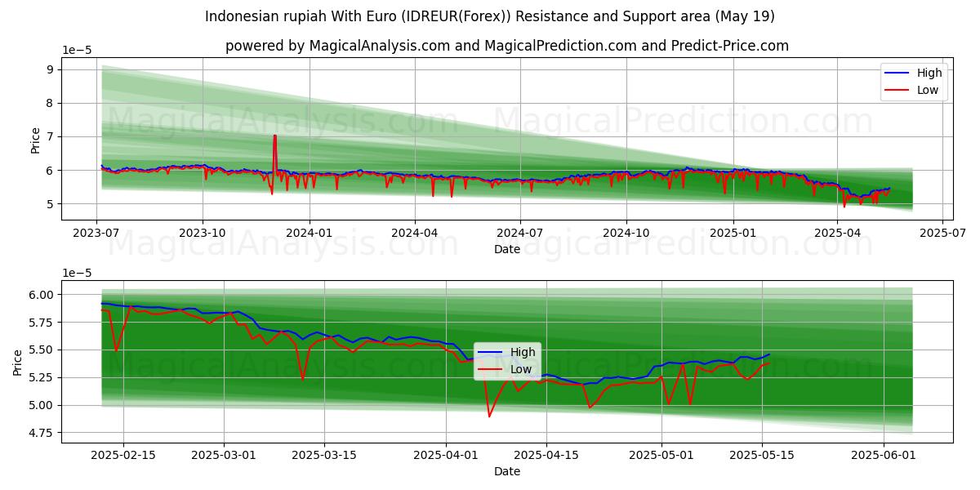Screen dimensions: 980x490
Task: Click the top chart 'Price' y-axis label
Action: point(35,139)
